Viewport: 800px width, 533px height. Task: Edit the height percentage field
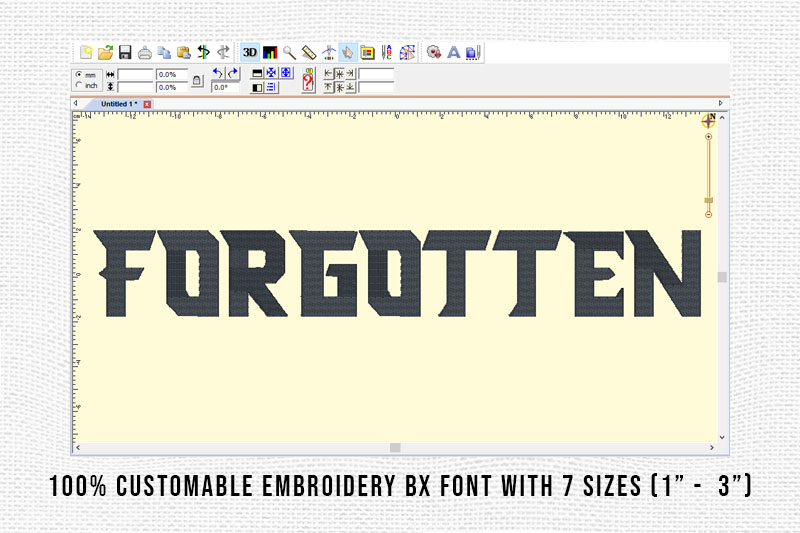click(x=172, y=88)
